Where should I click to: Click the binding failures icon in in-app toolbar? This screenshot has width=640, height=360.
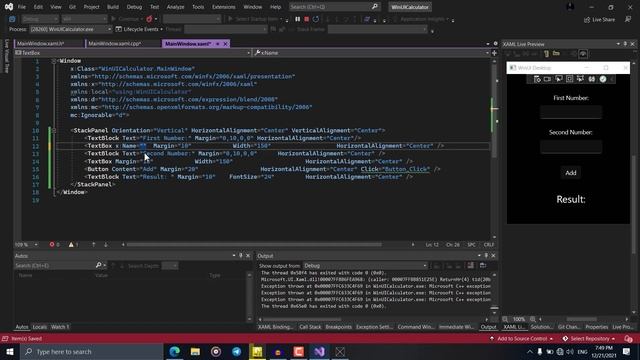point(591,79)
